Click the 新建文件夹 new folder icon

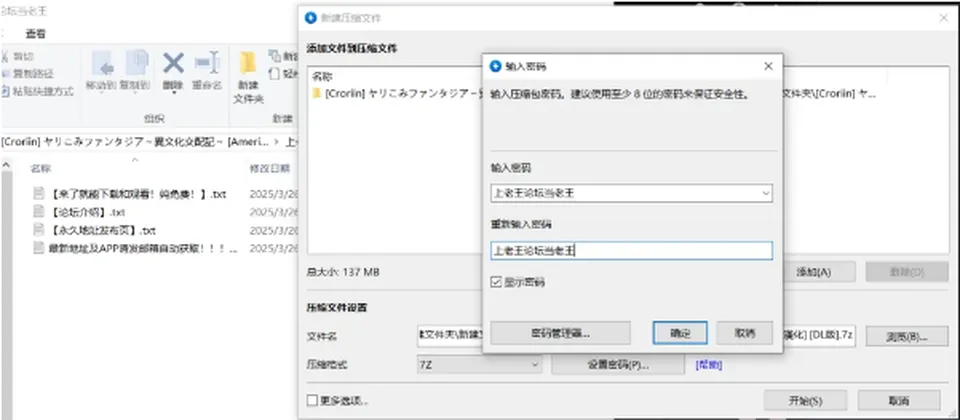tap(248, 63)
